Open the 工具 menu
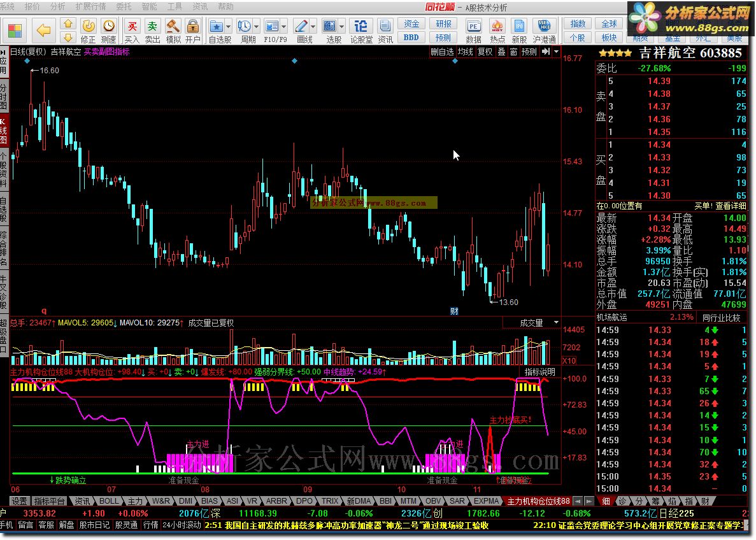756x540 pixels. [x=175, y=7]
